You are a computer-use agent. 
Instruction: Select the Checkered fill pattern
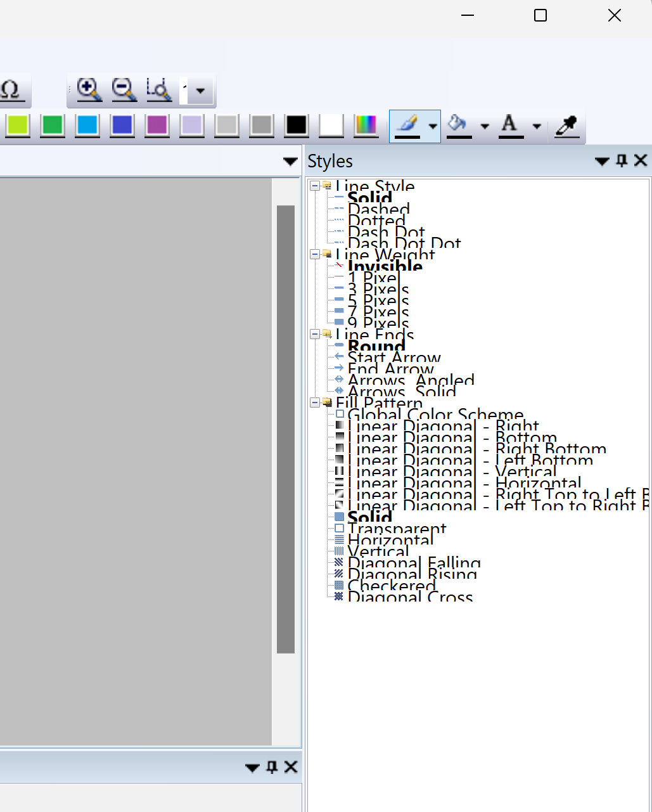(391, 586)
